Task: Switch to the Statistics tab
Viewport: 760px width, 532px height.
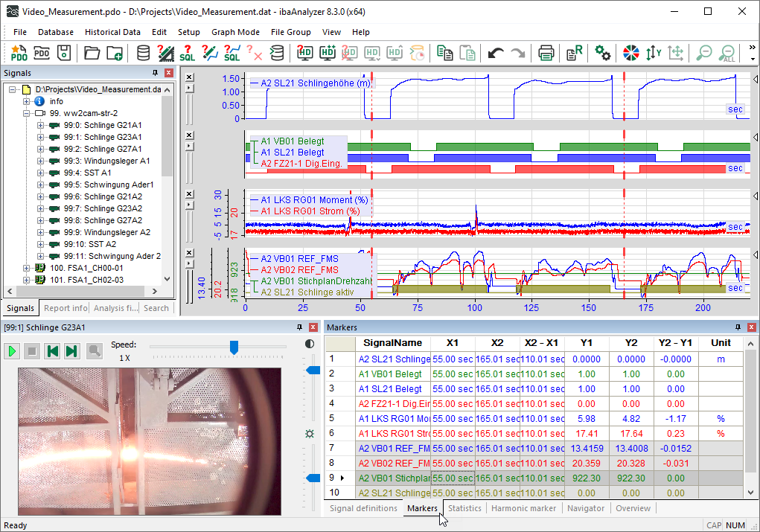Action: pos(464,508)
